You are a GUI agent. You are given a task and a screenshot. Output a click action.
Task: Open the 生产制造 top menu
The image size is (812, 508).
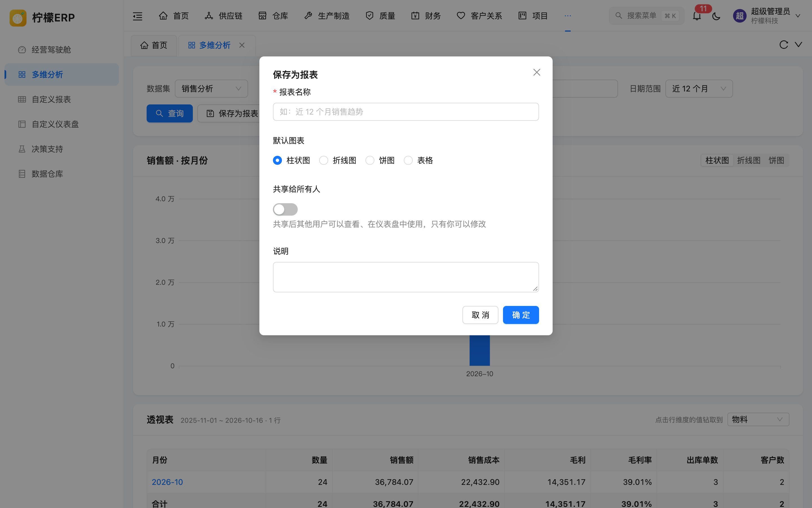[x=327, y=16]
